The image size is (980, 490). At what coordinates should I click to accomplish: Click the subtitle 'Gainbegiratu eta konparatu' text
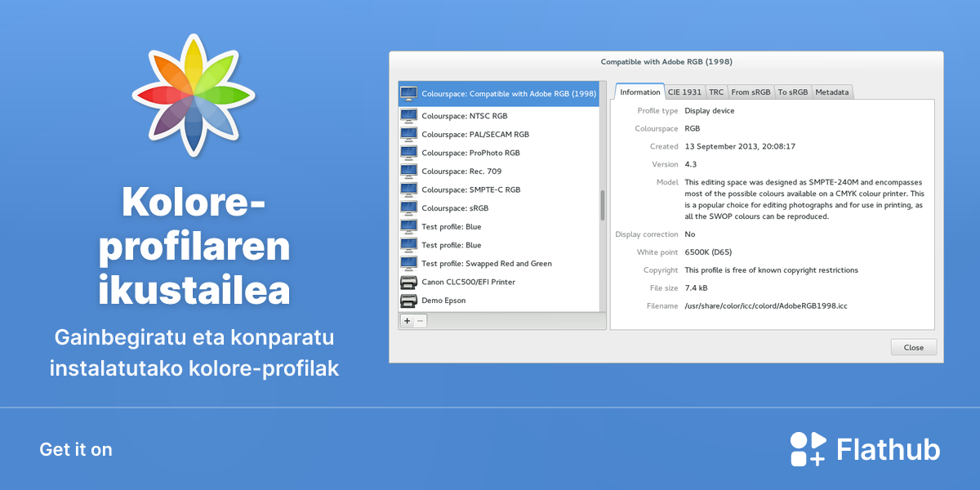click(x=194, y=337)
